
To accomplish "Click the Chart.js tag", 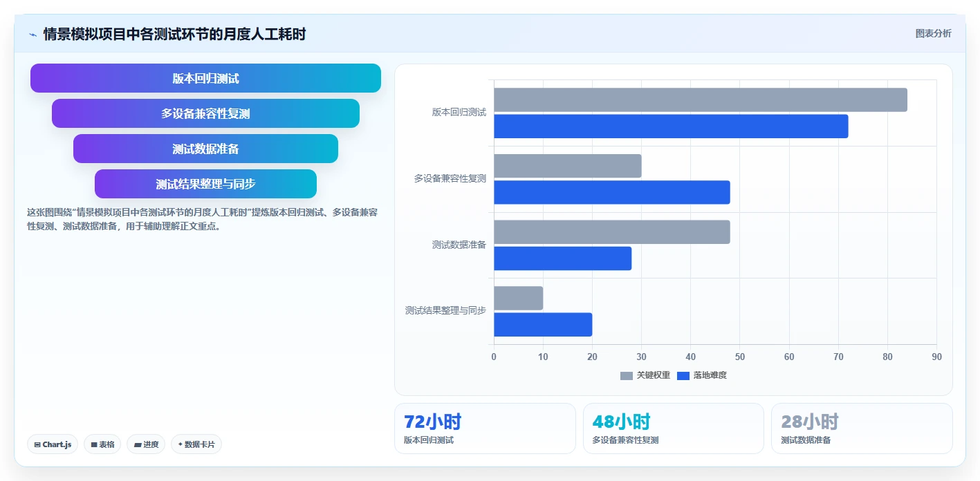I will (53, 444).
